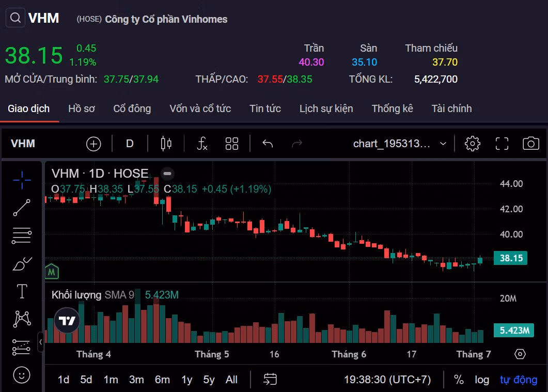Set the range to 3m
Screen dimensions: 548x392
coord(136,380)
